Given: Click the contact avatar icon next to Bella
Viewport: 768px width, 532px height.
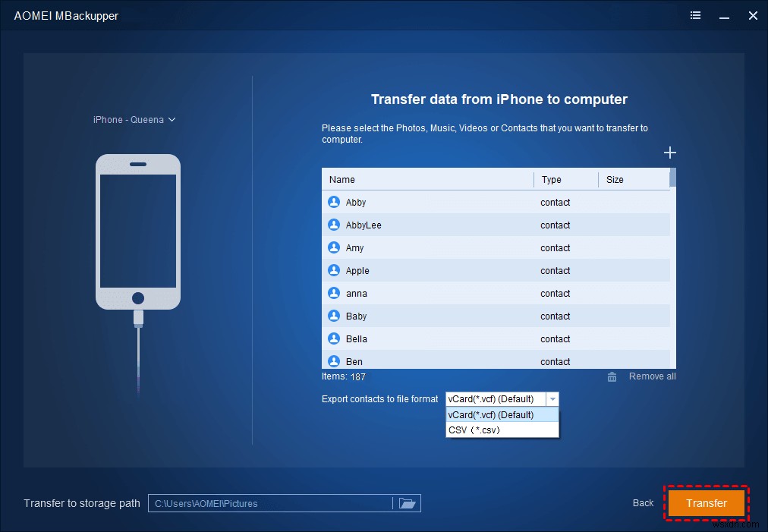Looking at the screenshot, I should [334, 338].
